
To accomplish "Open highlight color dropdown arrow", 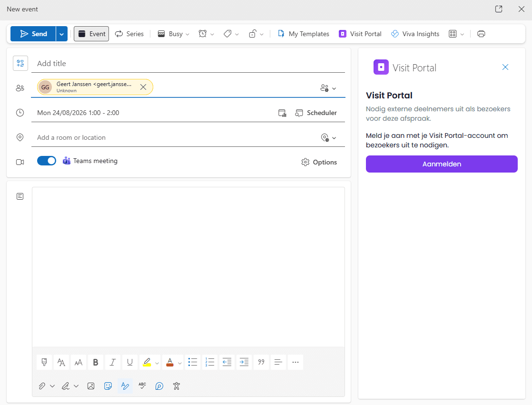I will tap(157, 363).
